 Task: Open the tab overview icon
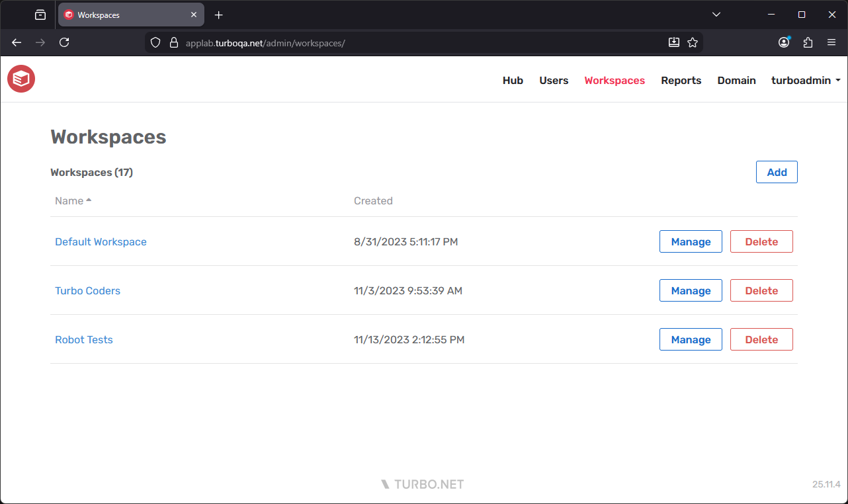(x=40, y=15)
